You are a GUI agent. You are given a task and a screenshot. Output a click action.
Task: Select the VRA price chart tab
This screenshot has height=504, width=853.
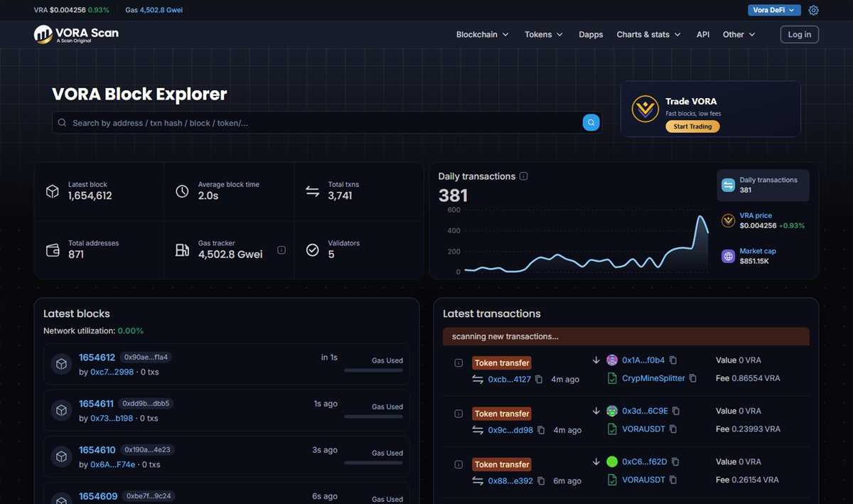click(x=763, y=220)
